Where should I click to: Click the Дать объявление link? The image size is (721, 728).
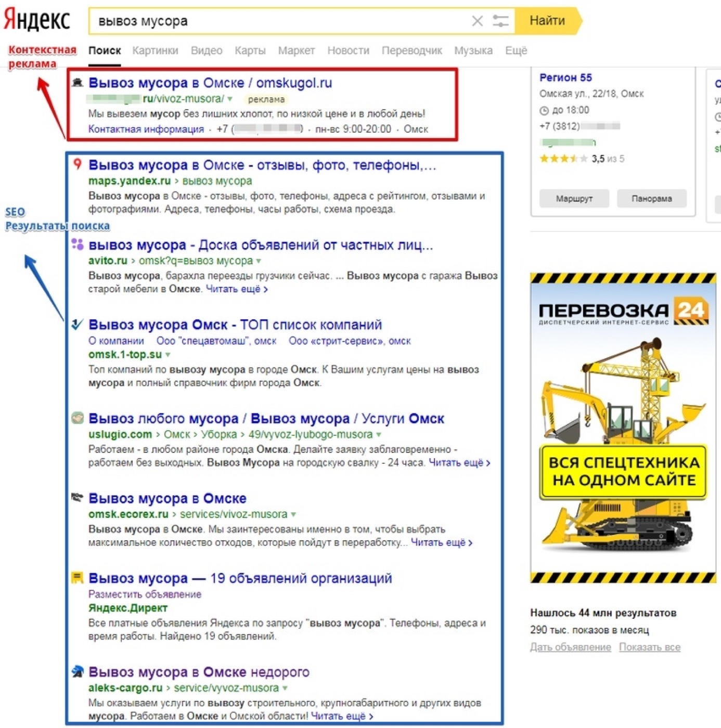571,647
